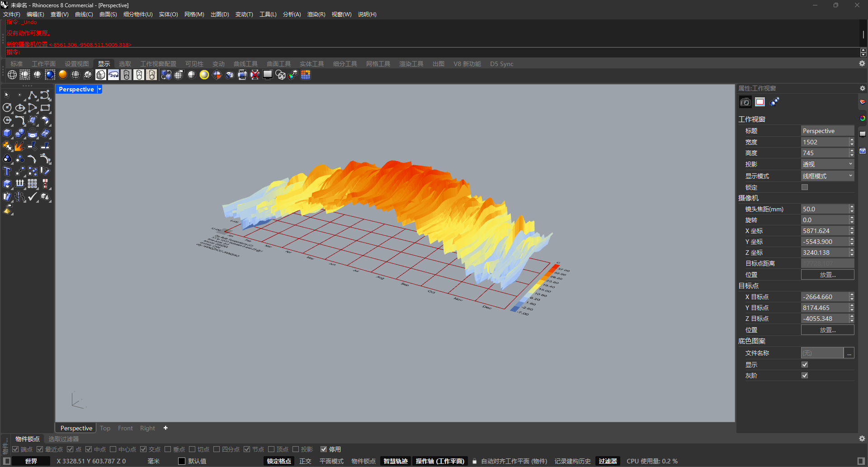Click the checkmark analysis tool icon
Screen dimensions: 868x467
pos(32,196)
